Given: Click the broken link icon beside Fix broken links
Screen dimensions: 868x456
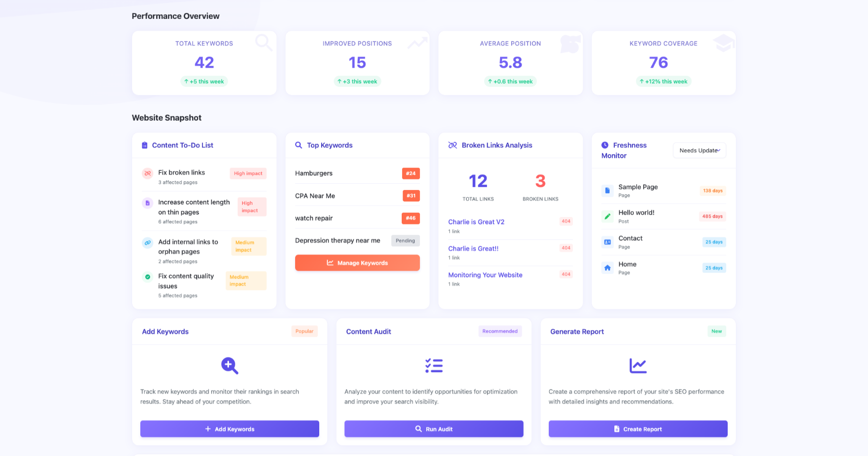Looking at the screenshot, I should coord(148,173).
